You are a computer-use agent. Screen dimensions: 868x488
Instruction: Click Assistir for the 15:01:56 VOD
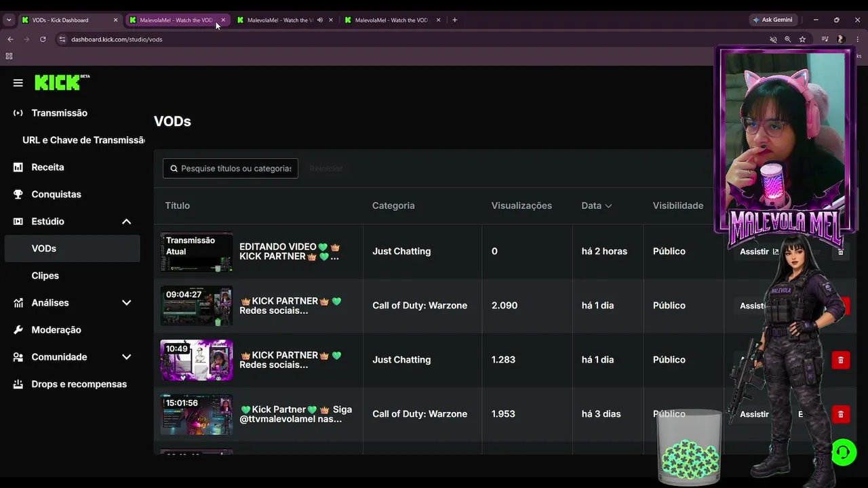(x=755, y=414)
